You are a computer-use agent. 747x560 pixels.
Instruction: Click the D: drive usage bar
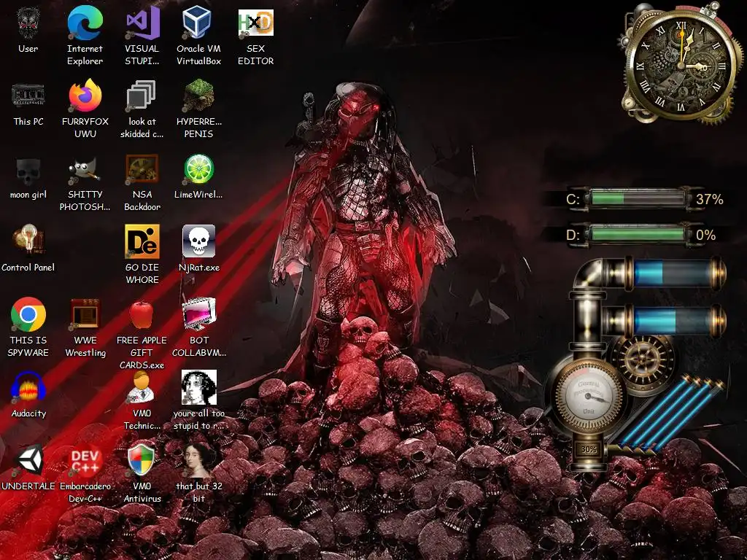[x=638, y=234]
